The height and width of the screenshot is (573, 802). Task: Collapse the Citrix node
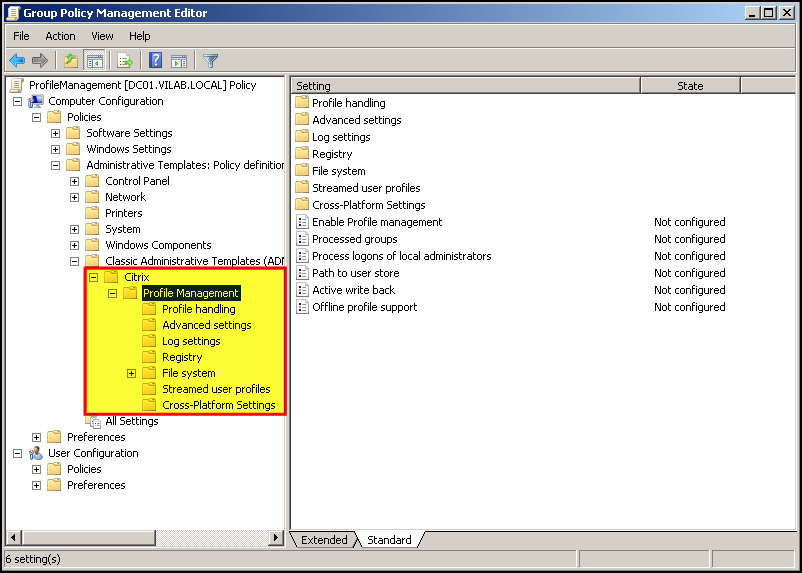click(93, 277)
